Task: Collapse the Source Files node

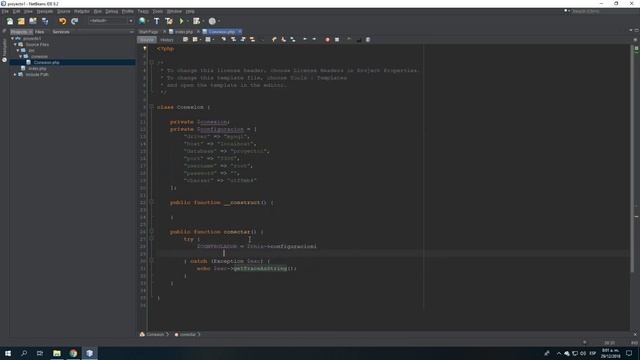Action: (15, 44)
